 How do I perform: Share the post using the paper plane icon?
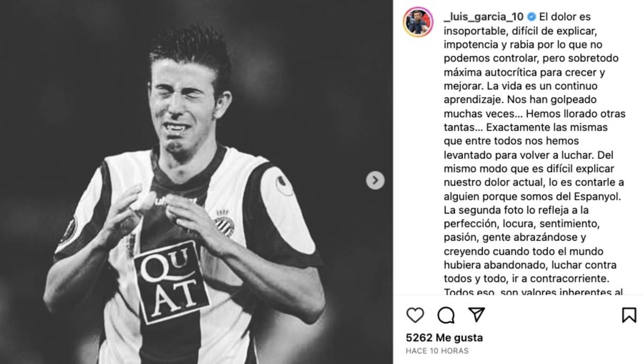point(476,314)
